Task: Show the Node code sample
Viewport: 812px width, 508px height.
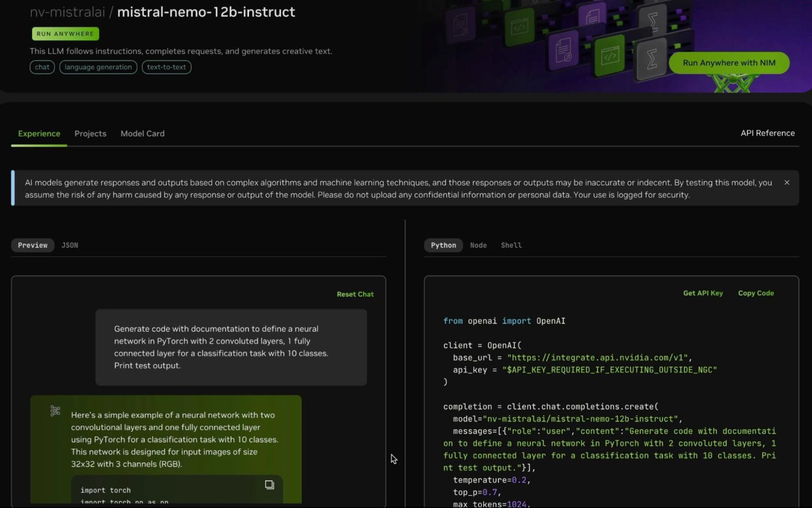Action: [x=478, y=245]
